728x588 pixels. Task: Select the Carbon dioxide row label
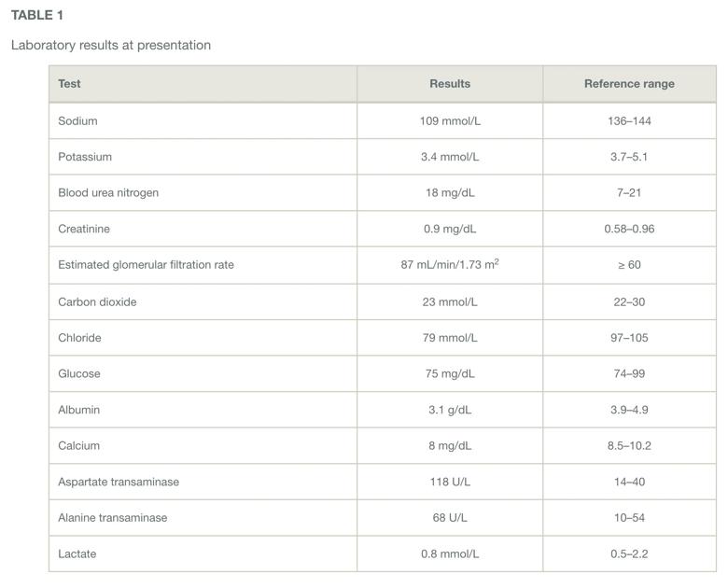click(x=97, y=302)
